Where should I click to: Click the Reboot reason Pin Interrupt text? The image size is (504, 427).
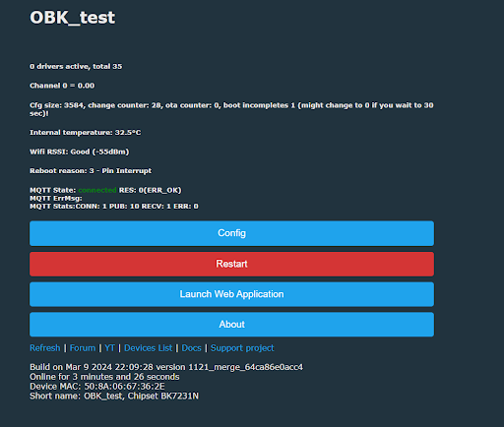[x=91, y=171]
